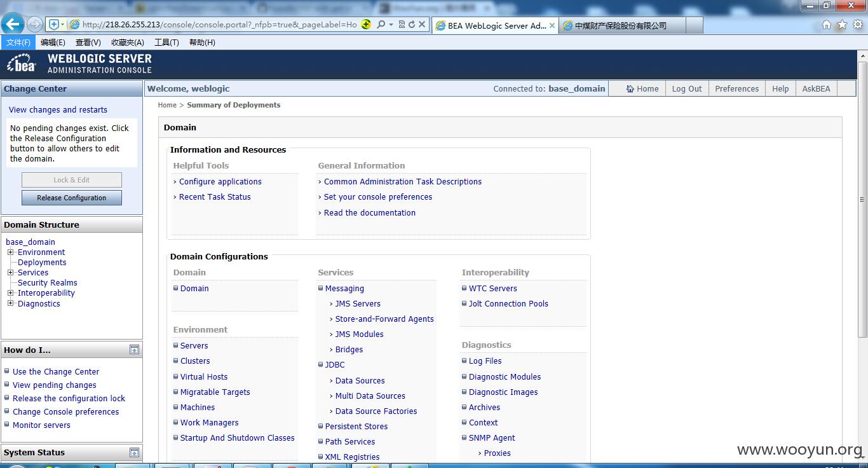Open JMS Servers link
This screenshot has height=468, width=868.
tap(358, 303)
